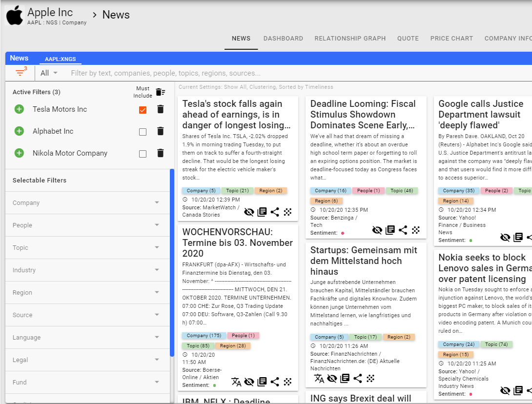Switch to the NEWS tab
The width and height of the screenshot is (532, 404).
tap(241, 39)
